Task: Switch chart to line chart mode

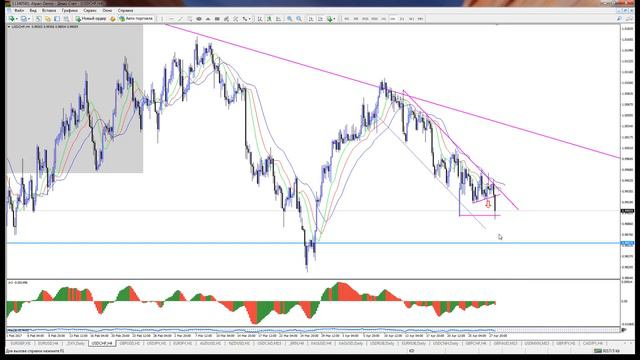Action: (x=278, y=18)
